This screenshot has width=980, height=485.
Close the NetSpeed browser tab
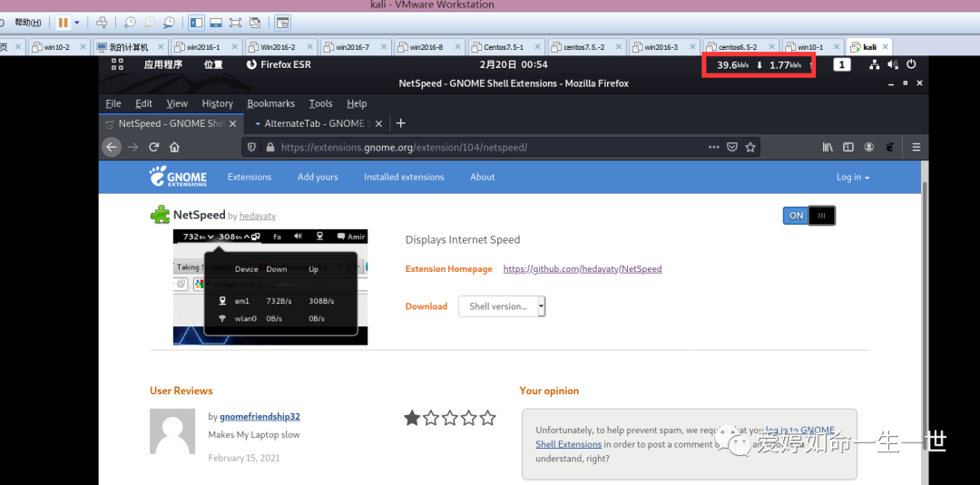pos(233,123)
